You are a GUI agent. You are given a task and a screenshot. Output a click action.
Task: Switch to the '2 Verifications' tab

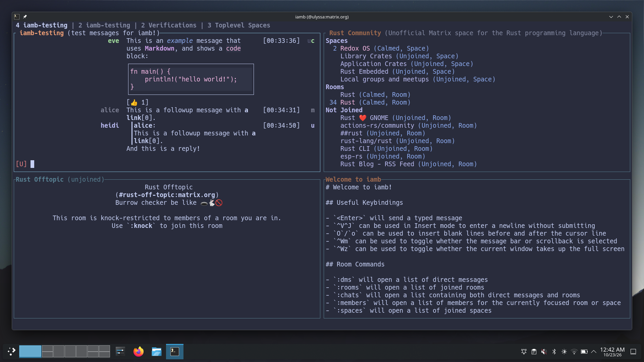point(169,25)
